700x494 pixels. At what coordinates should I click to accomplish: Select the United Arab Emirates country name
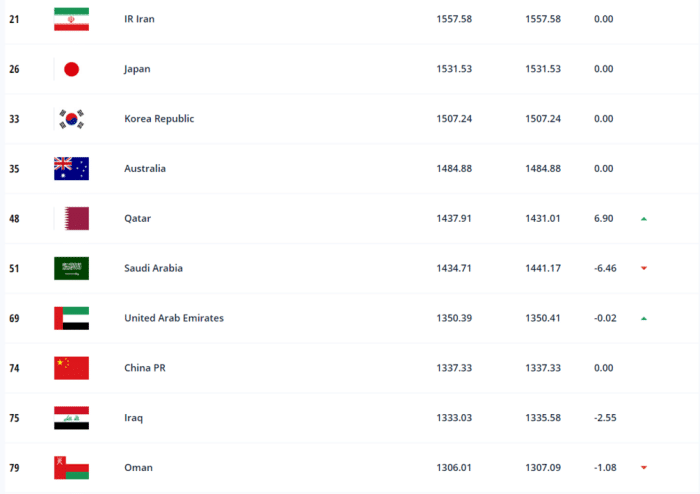pyautogui.click(x=174, y=318)
